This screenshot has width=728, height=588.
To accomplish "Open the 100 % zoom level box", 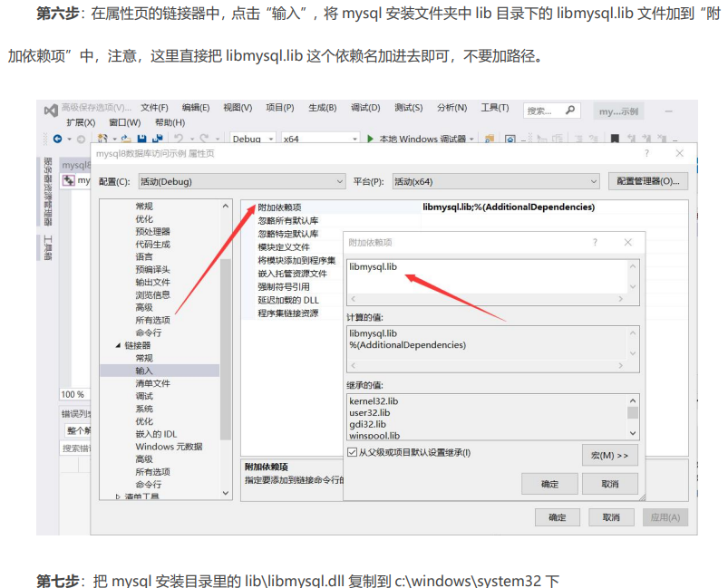I will (73, 394).
